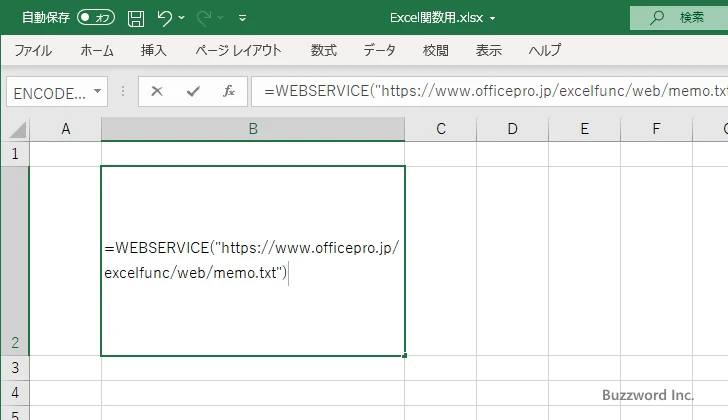The width and height of the screenshot is (728, 420).
Task: Open the データ tab
Action: click(379, 50)
